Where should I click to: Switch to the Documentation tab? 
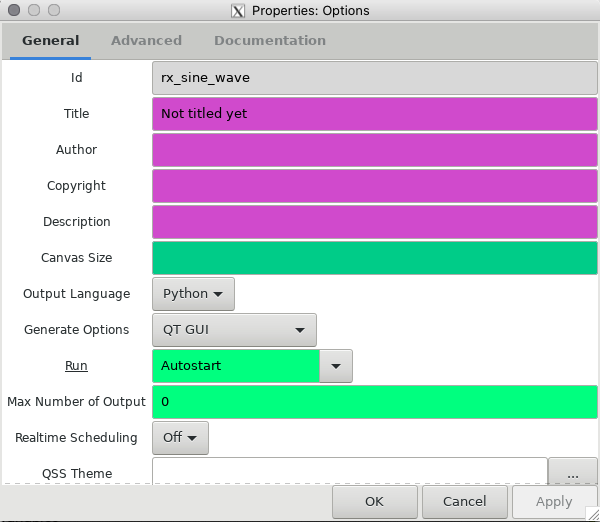pyautogui.click(x=270, y=41)
